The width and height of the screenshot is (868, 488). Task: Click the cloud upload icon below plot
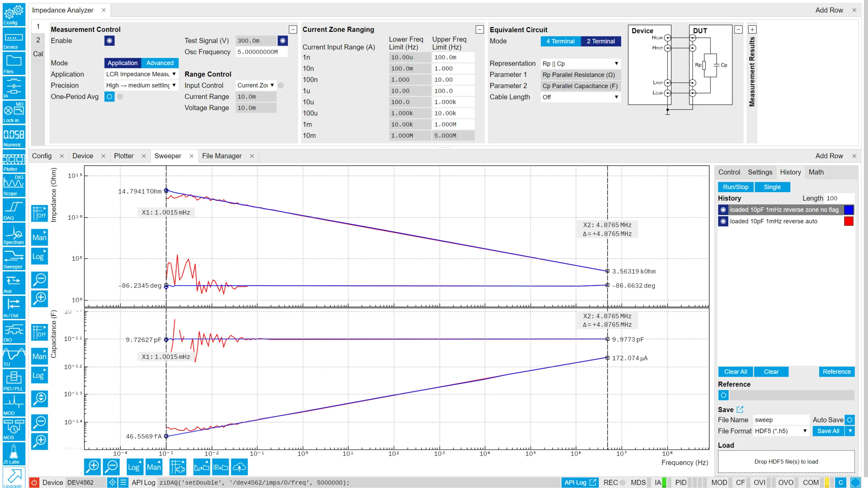[240, 467]
